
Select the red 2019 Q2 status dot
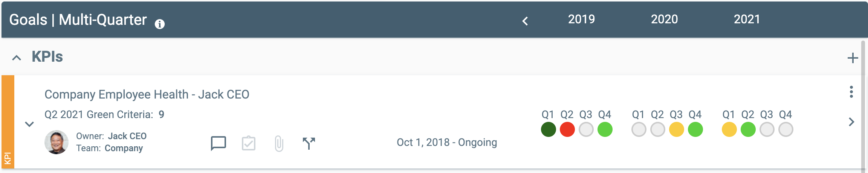567,129
